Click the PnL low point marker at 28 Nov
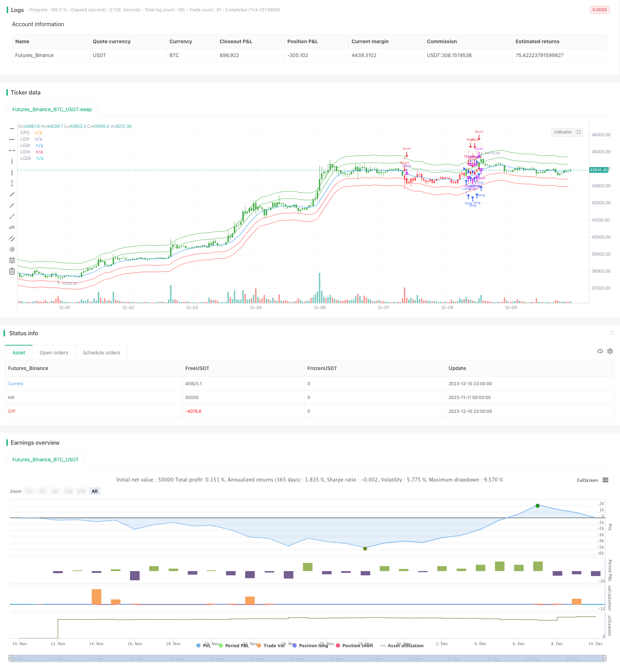 [365, 548]
